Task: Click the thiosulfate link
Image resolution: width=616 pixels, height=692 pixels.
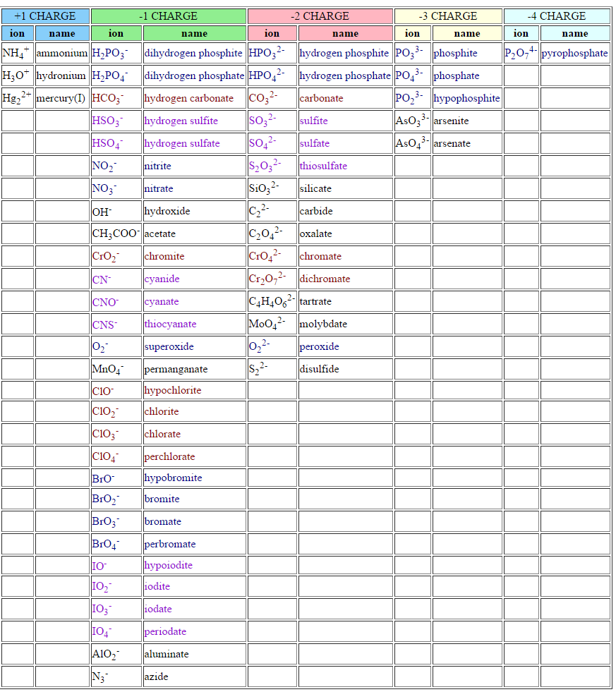Action: (x=323, y=166)
